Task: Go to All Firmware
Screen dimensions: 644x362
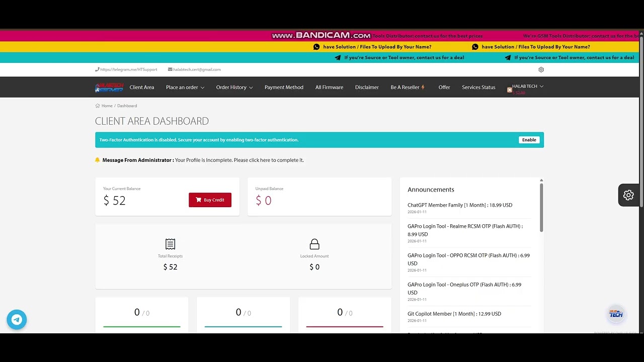Action: 329,87
